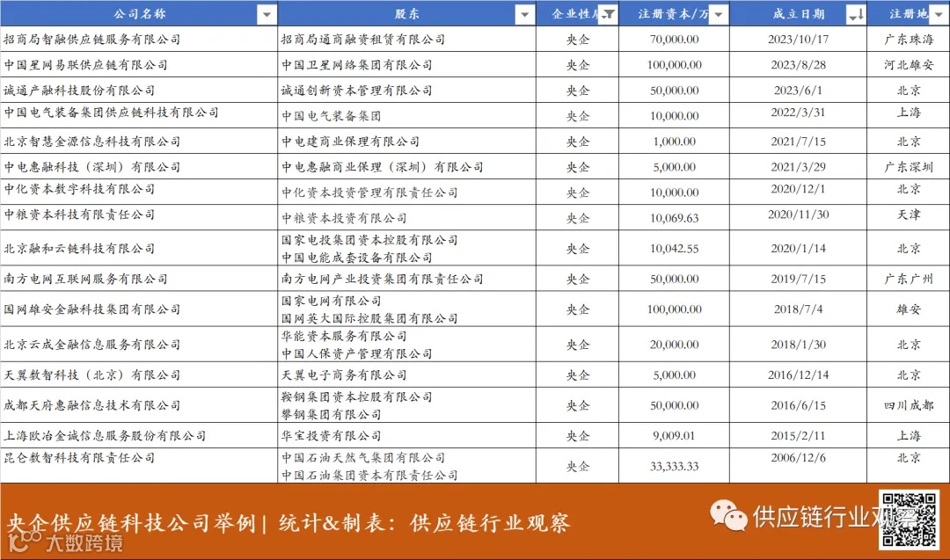The width and height of the screenshot is (950, 560).
Task: Select shareholder cell 天翼电子商务有限公司
Action: pyautogui.click(x=407, y=375)
